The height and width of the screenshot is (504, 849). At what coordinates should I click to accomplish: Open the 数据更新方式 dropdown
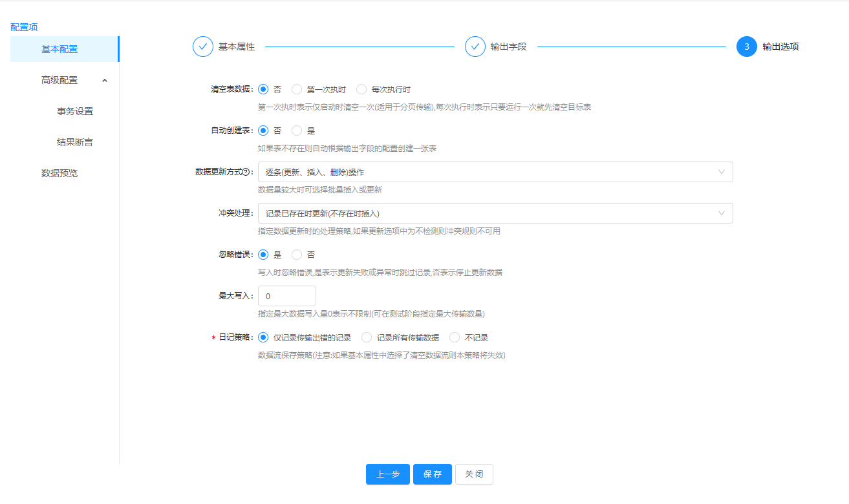pyautogui.click(x=495, y=172)
